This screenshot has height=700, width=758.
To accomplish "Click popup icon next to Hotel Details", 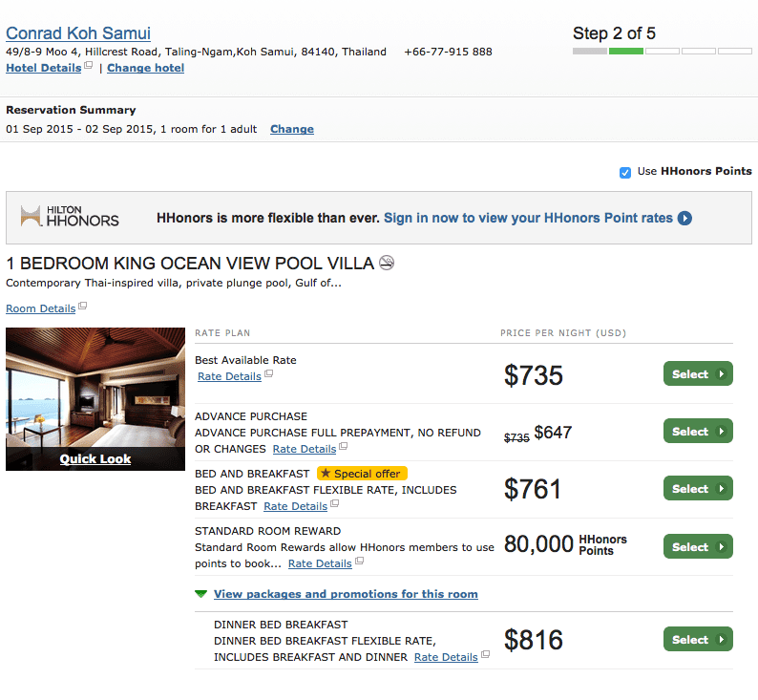I will pyautogui.click(x=88, y=65).
